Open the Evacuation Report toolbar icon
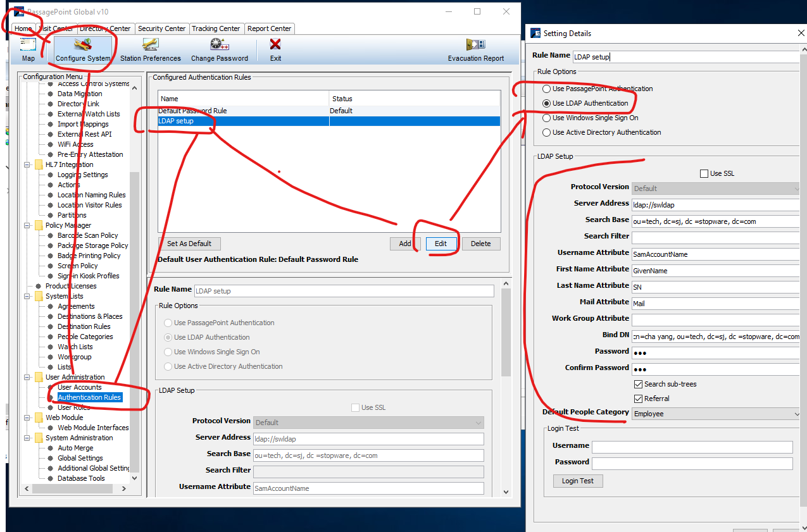This screenshot has width=807, height=532. click(x=476, y=50)
